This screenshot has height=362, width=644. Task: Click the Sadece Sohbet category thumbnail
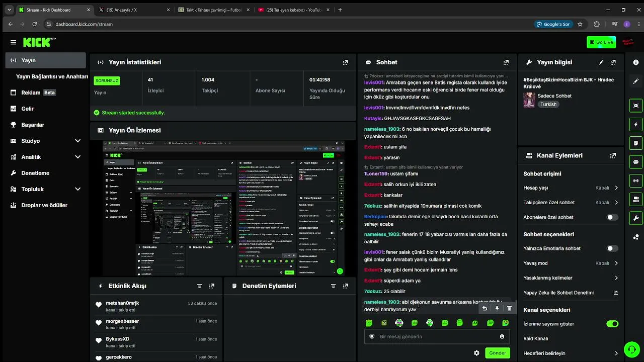pos(529,100)
